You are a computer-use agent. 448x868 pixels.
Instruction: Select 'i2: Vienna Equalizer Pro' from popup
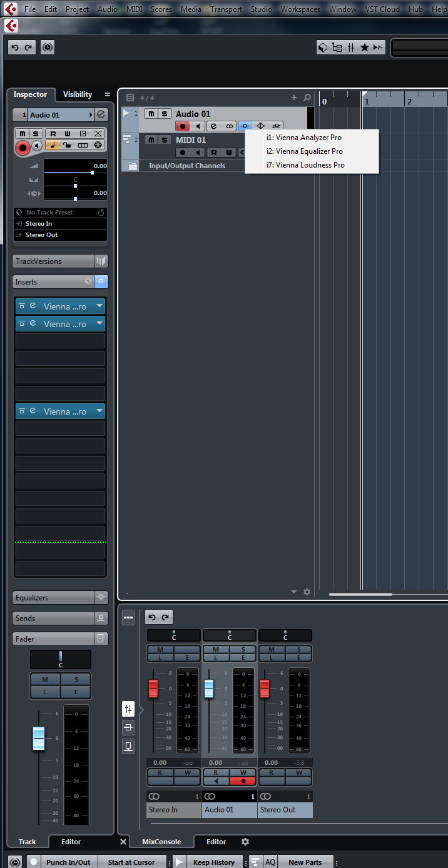click(312, 151)
